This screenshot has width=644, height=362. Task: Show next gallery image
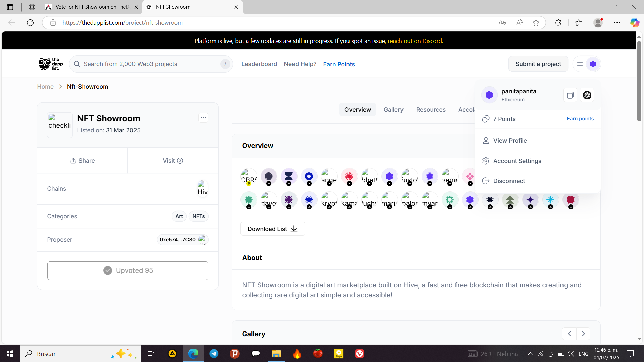583,334
